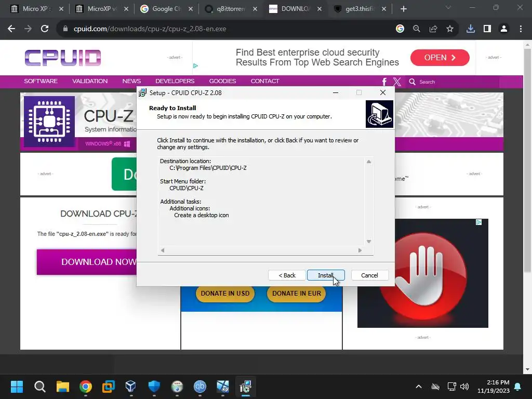Click the share page icon
532x399 pixels.
tap(433, 29)
